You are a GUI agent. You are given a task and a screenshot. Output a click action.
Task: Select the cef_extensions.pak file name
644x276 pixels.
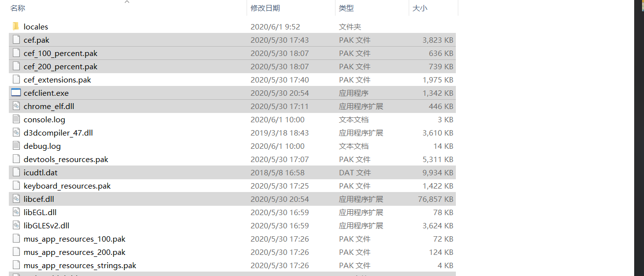57,80
